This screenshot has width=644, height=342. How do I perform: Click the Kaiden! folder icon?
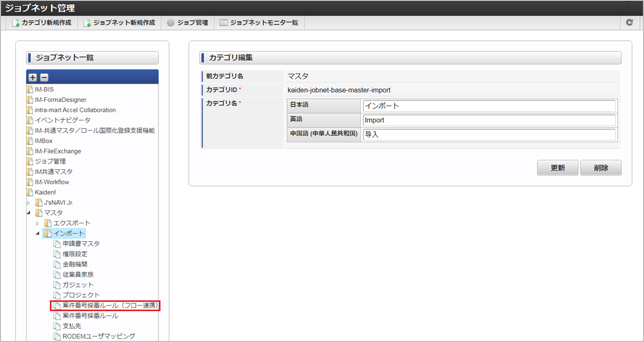click(30, 192)
